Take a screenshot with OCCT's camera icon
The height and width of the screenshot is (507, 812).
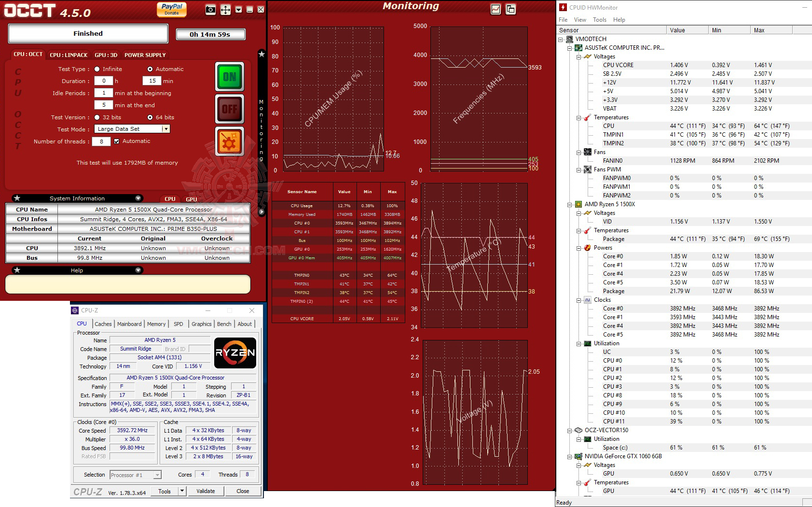coord(210,10)
